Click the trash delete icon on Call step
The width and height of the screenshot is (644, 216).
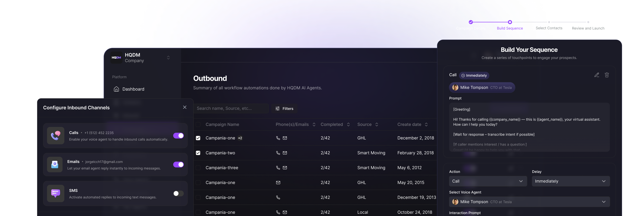[607, 75]
